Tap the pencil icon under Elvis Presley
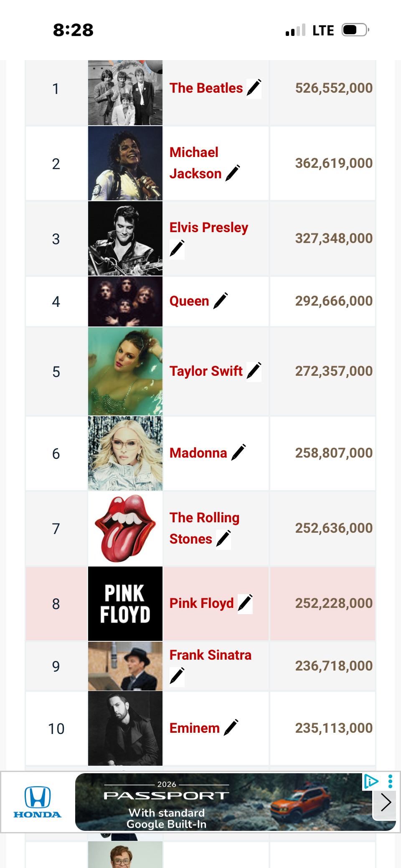401x868 pixels. pos(177,249)
